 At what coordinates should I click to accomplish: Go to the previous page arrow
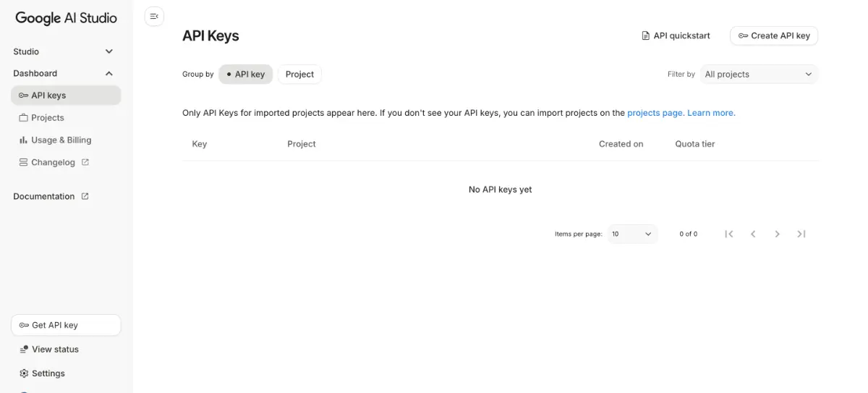click(x=753, y=234)
